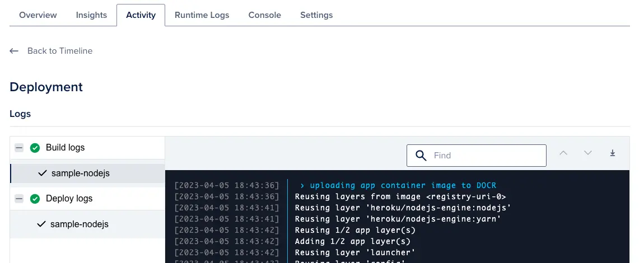
Task: Click the 'uploading app container image to DOCR' line
Action: [403, 185]
